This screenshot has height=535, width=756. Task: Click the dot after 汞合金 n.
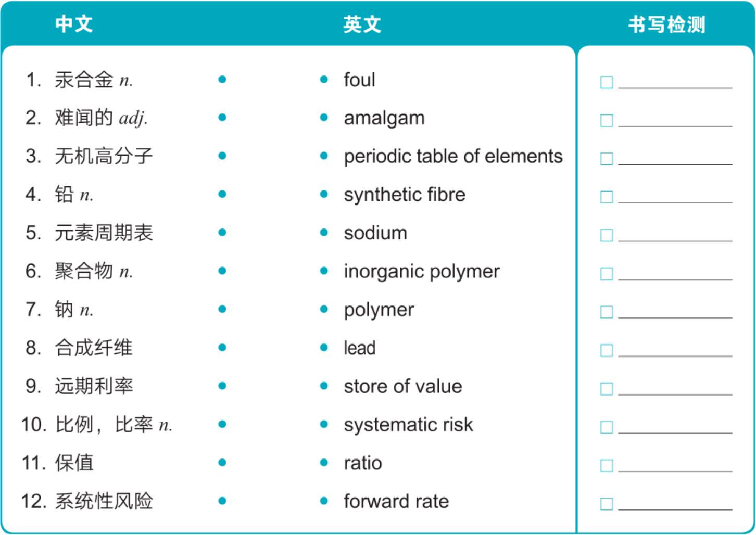point(222,80)
